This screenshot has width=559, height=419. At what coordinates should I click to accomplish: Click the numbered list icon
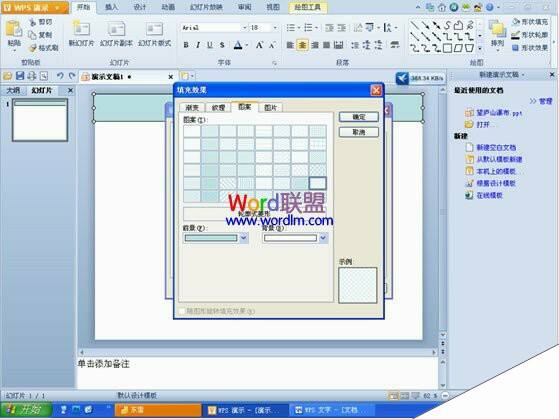click(x=308, y=27)
